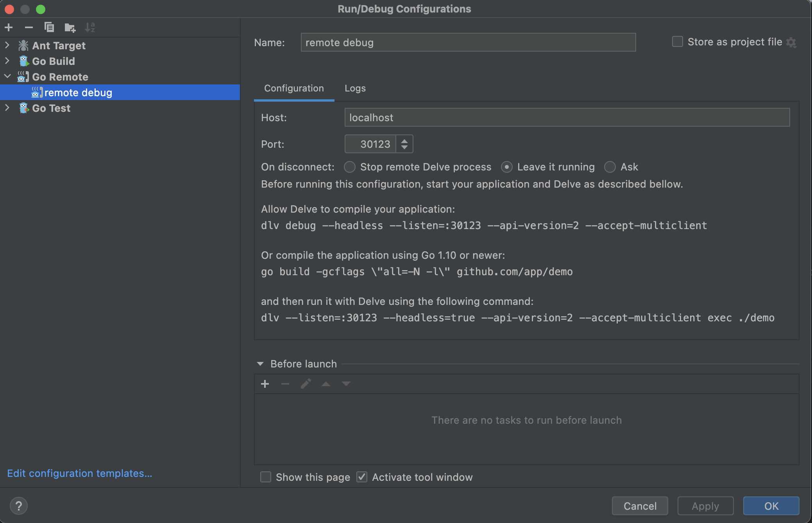This screenshot has height=523, width=812.
Task: Collapse the Go Remote tree node
Action: tap(7, 77)
